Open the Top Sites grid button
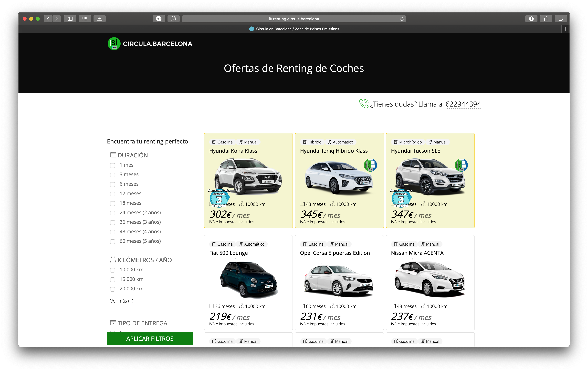The height and width of the screenshot is (371, 588). pyautogui.click(x=85, y=19)
